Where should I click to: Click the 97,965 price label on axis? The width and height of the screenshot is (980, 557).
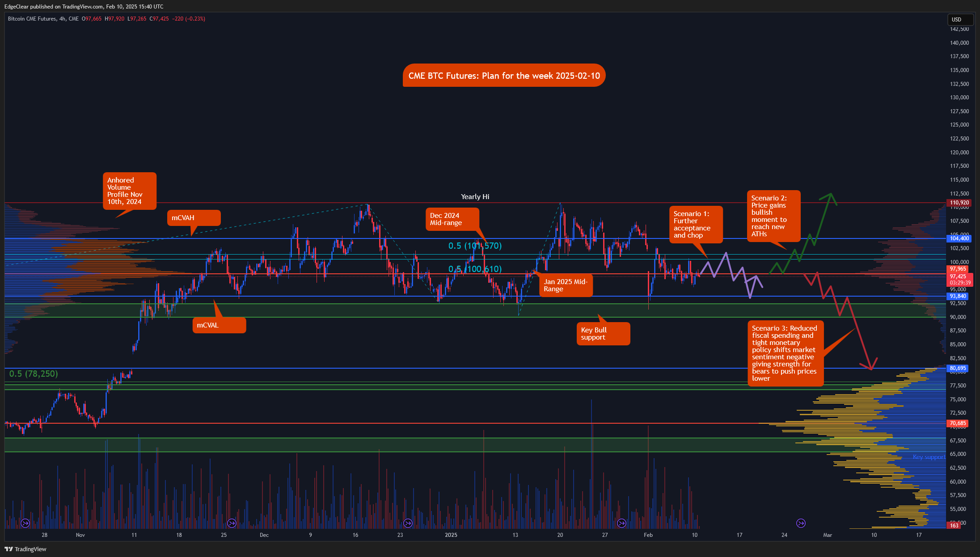[958, 269]
